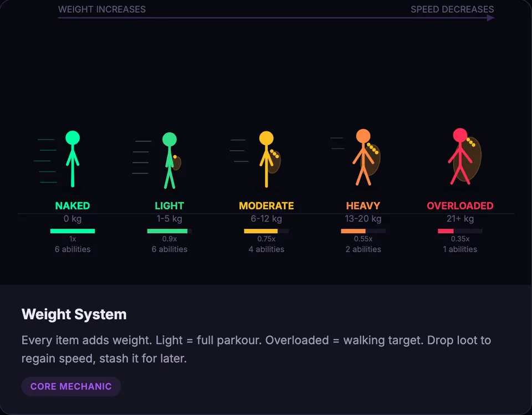Click the NAKED weight class label
This screenshot has width=532, height=415.
73,206
